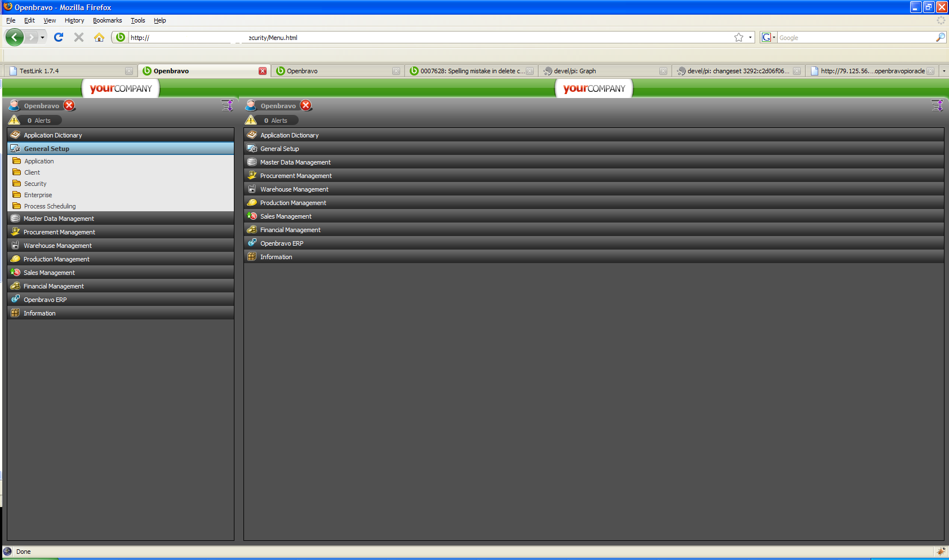Expand Financial Management in left menu
The height and width of the screenshot is (560, 949).
click(x=121, y=286)
